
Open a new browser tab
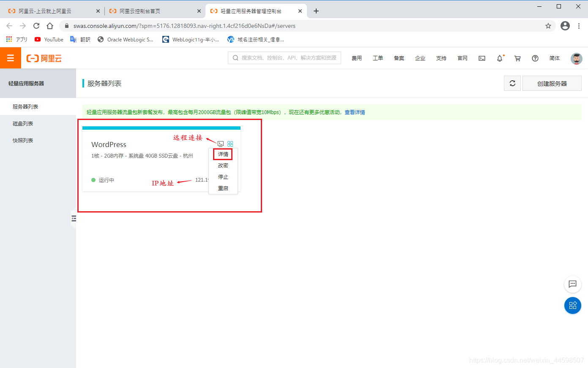coord(316,11)
